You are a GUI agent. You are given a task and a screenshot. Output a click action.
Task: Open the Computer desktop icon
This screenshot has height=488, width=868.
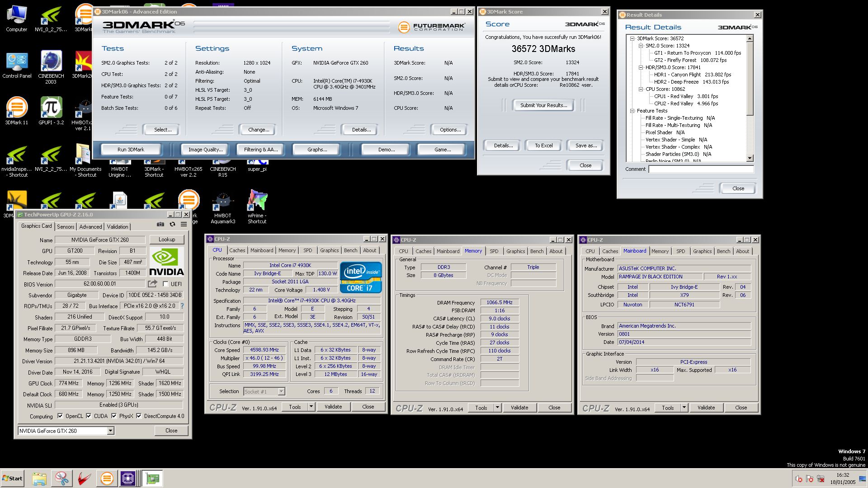17,18
